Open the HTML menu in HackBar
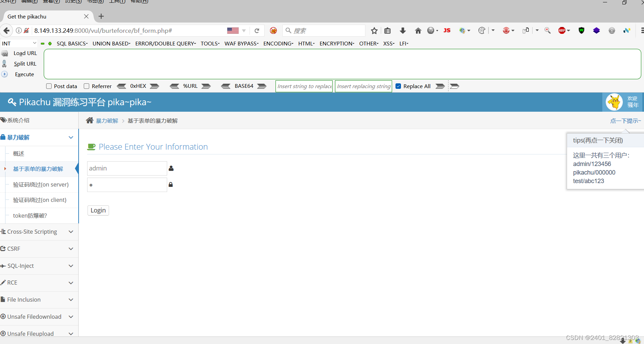 click(x=306, y=43)
